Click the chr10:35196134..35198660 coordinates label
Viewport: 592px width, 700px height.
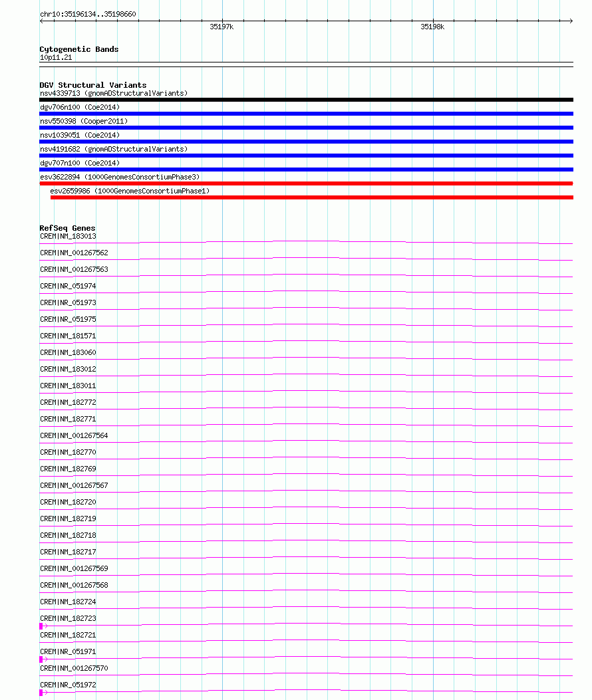pyautogui.click(x=88, y=14)
